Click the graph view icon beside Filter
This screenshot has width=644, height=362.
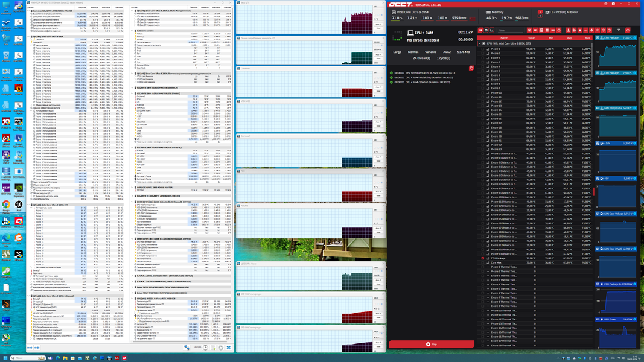tap(492, 30)
